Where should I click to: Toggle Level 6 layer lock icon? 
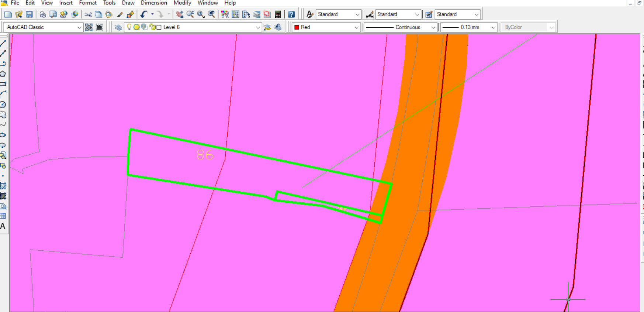point(152,27)
